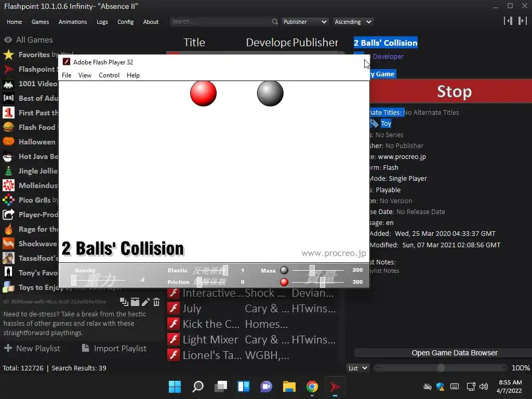Open the Ascending sort order dropdown
Screen dimensions: 532x399
[x=353, y=22]
